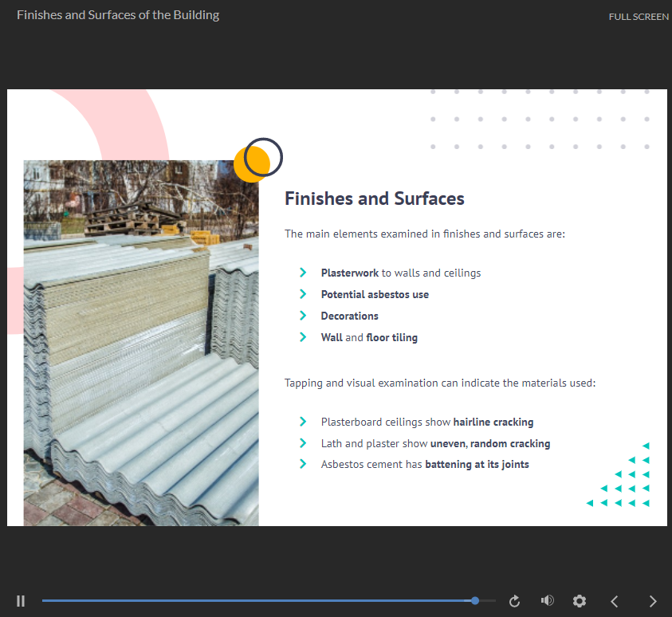The image size is (672, 617).
Task: Click the asbestos sheets photo
Action: (x=141, y=343)
